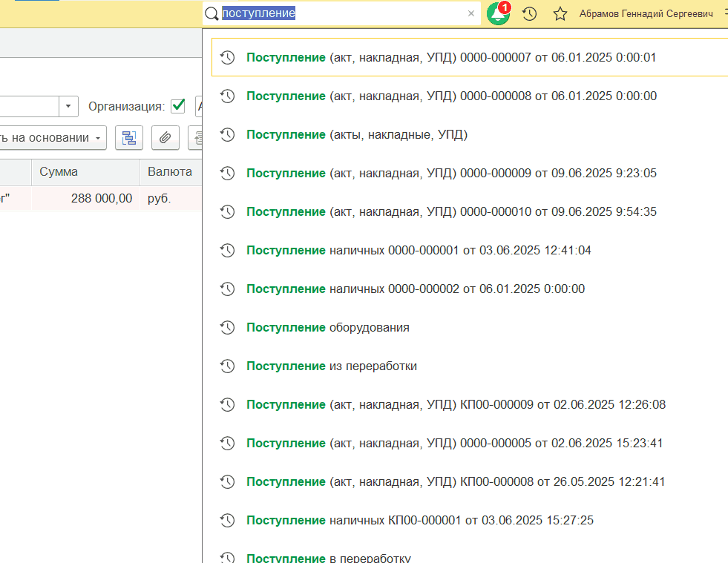
Task: Select Поступление из переработки result
Action: (x=332, y=366)
